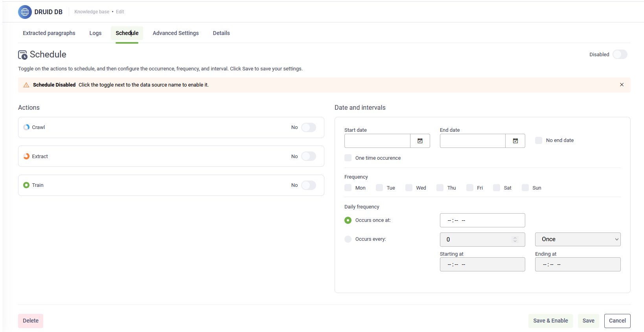Click the warning triangle icon in banner
The height and width of the screenshot is (332, 644).
(x=26, y=85)
